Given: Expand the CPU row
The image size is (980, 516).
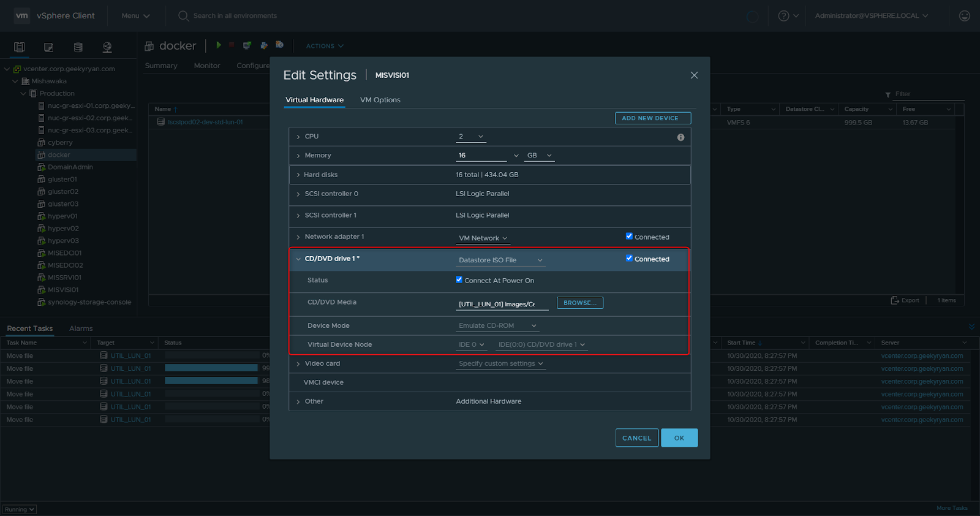Looking at the screenshot, I should pyautogui.click(x=298, y=137).
